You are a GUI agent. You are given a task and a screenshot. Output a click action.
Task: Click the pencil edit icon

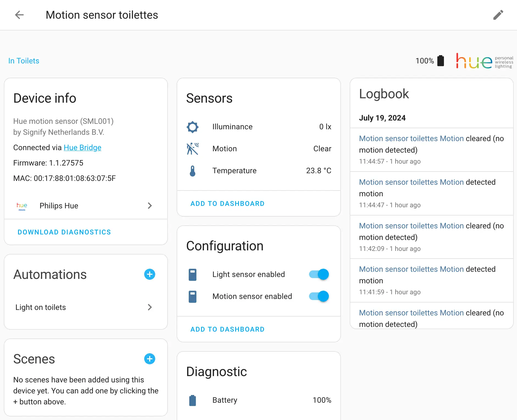click(x=498, y=15)
